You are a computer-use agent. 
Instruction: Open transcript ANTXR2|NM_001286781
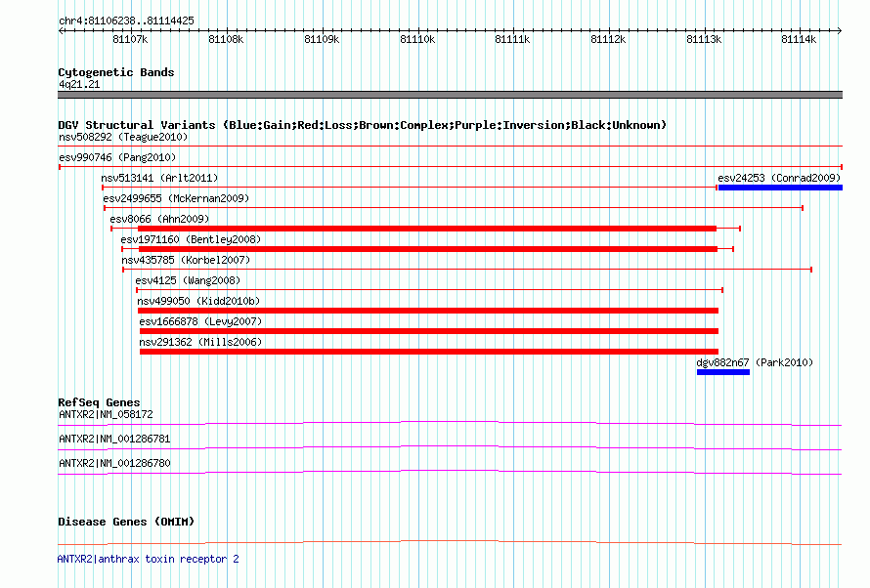pos(114,439)
